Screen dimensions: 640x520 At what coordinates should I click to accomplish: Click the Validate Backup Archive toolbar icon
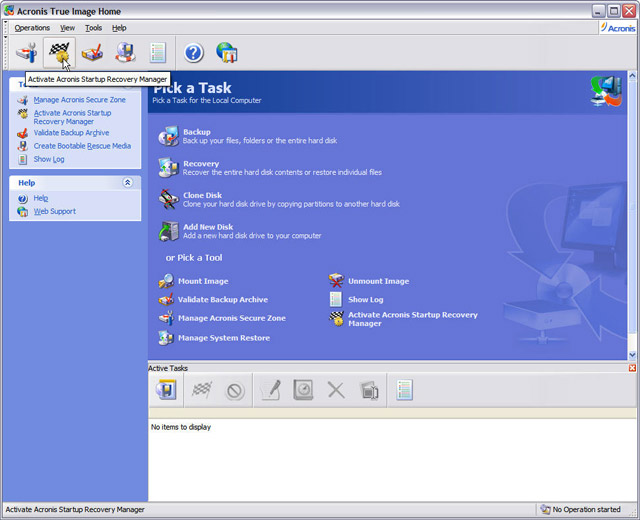pyautogui.click(x=92, y=53)
